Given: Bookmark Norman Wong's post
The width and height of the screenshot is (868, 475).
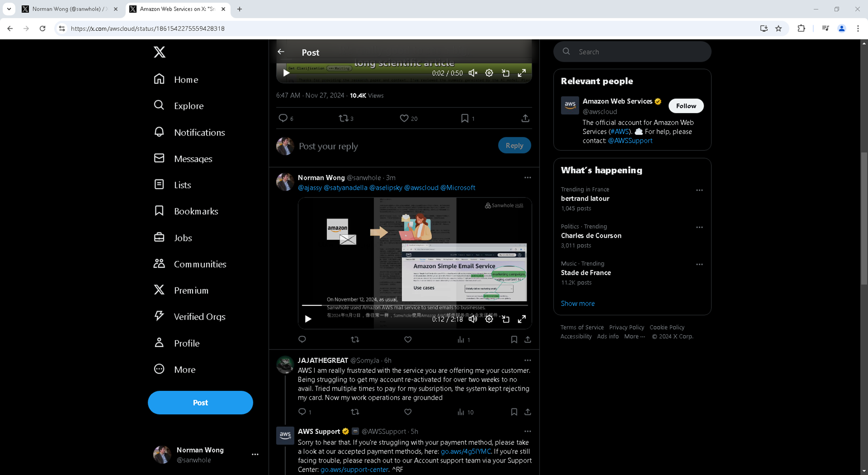Looking at the screenshot, I should click(x=514, y=339).
